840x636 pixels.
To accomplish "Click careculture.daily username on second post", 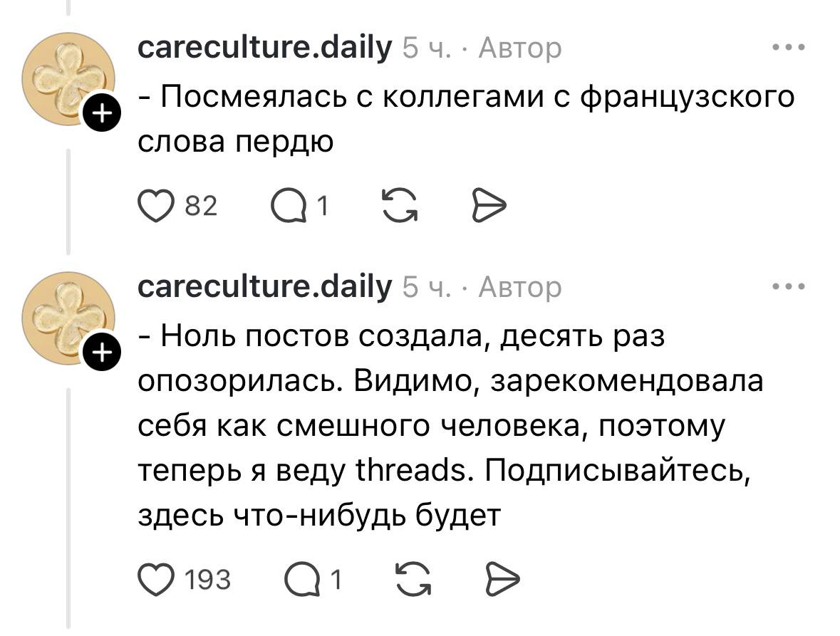I will pyautogui.click(x=264, y=288).
